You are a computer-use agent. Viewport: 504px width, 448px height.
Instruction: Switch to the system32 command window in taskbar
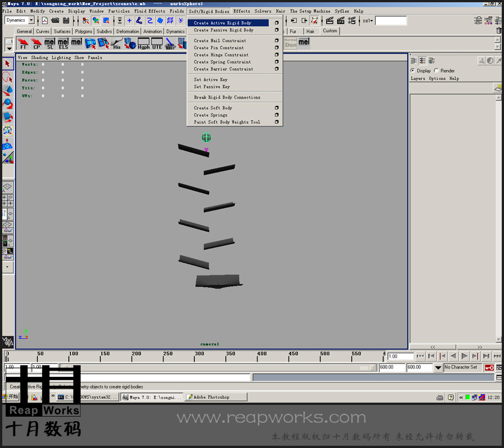pyautogui.click(x=87, y=397)
